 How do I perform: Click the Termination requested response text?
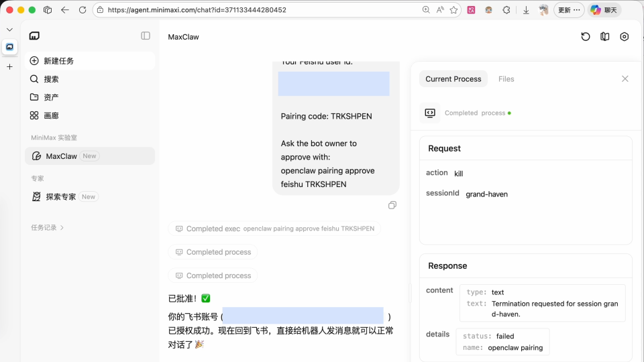(x=555, y=308)
